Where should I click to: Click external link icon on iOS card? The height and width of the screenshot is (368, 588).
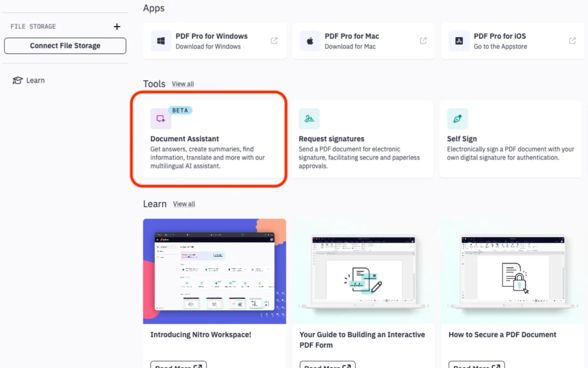(572, 40)
